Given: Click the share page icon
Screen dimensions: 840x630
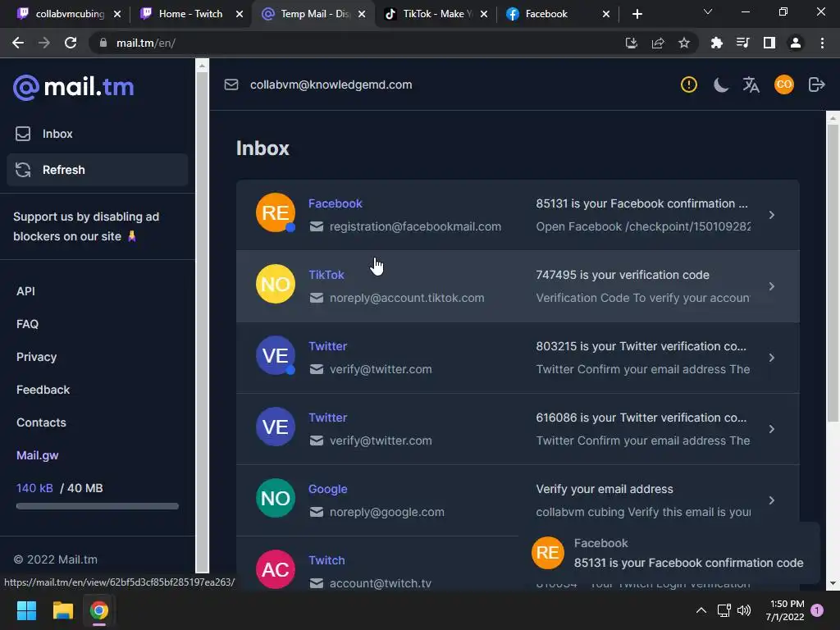Looking at the screenshot, I should [658, 43].
